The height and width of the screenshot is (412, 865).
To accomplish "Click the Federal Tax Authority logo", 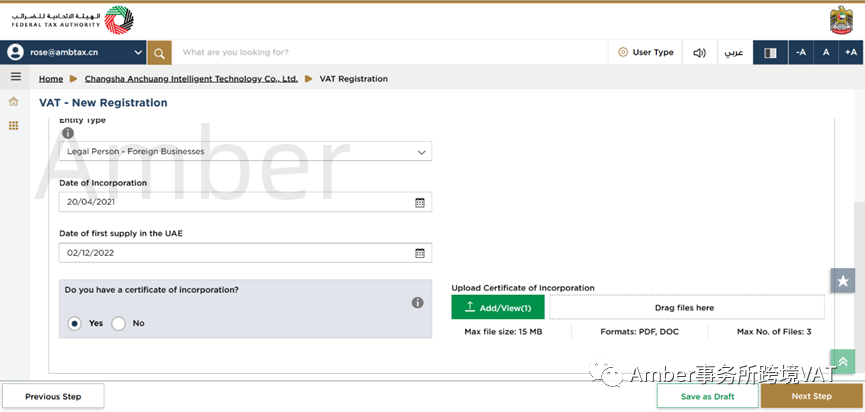I will pyautogui.click(x=72, y=20).
